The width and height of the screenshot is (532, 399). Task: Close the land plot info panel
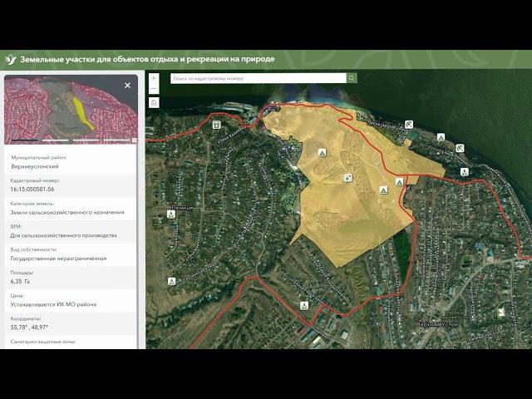(127, 86)
